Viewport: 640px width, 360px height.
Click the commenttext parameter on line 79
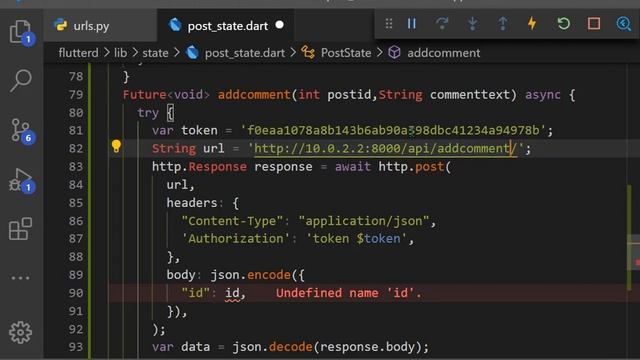pyautogui.click(x=469, y=95)
